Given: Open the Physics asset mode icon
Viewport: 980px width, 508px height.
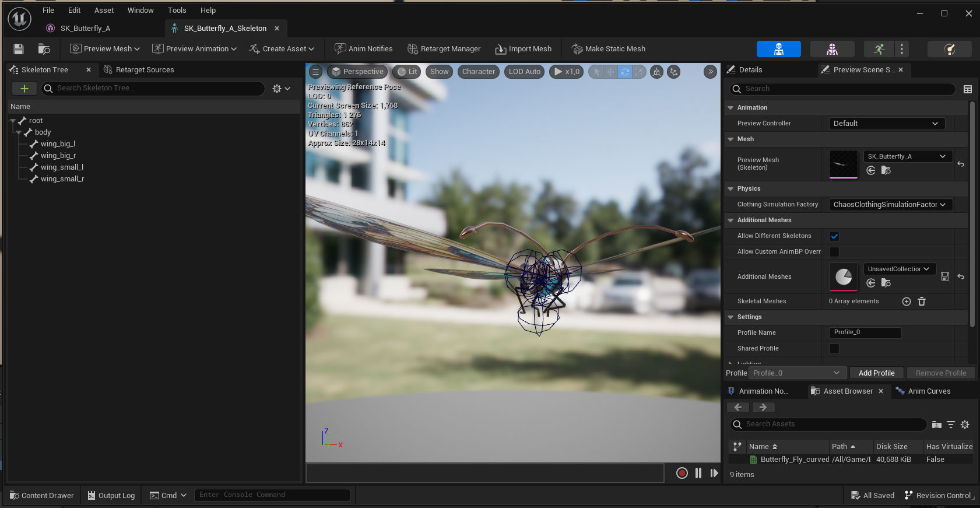Looking at the screenshot, I should click(950, 49).
